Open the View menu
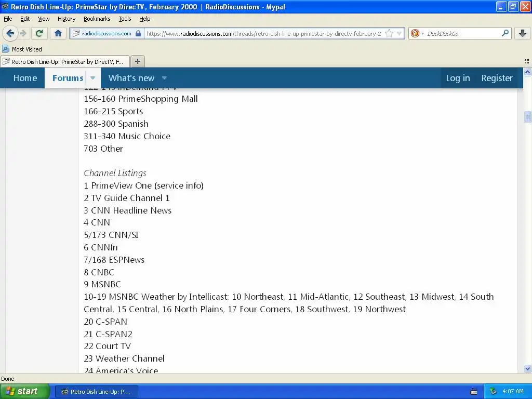Screen dimensions: 532x399 tap(44, 19)
